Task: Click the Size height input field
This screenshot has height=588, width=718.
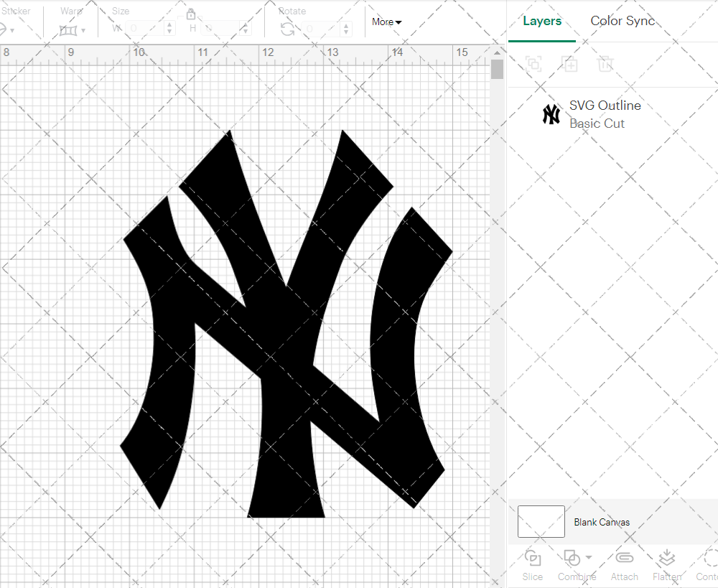Action: 220,29
